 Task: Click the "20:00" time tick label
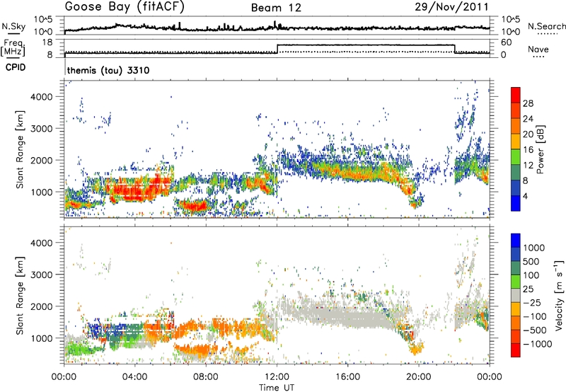point(418,377)
